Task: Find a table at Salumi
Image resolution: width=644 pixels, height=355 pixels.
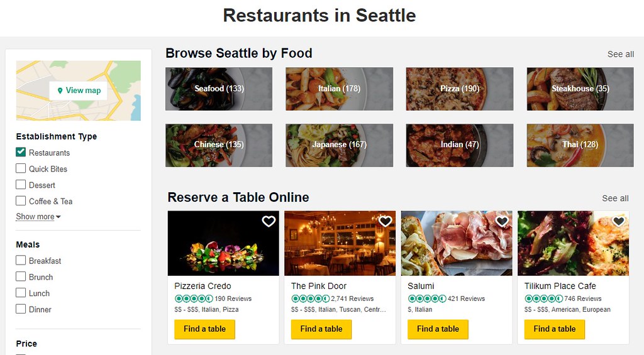Action: point(438,329)
